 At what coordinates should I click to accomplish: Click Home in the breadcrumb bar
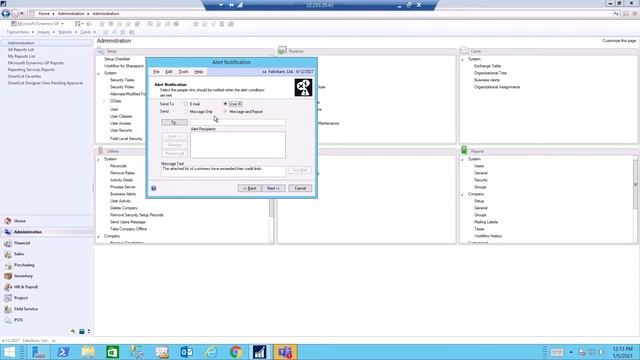(x=44, y=14)
